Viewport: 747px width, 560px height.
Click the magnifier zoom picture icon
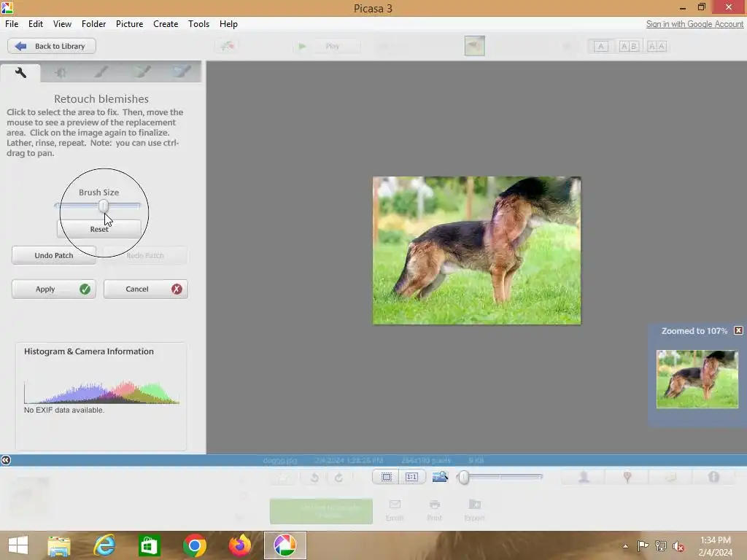tap(440, 477)
